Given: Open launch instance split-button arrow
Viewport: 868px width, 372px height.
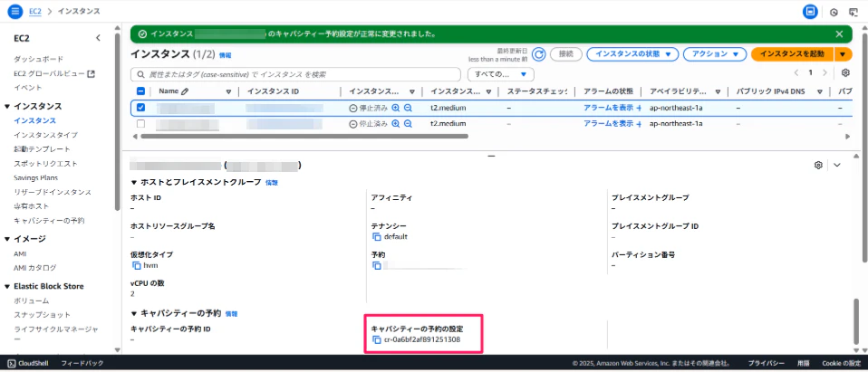Looking at the screenshot, I should click(843, 54).
